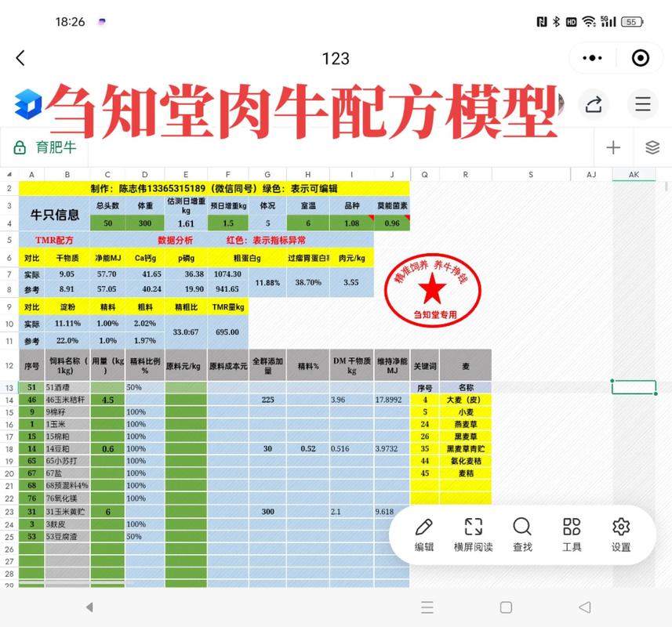The width and height of the screenshot is (672, 627).
Task: Tap 横屏阅读 landscape reading button
Action: point(473,535)
